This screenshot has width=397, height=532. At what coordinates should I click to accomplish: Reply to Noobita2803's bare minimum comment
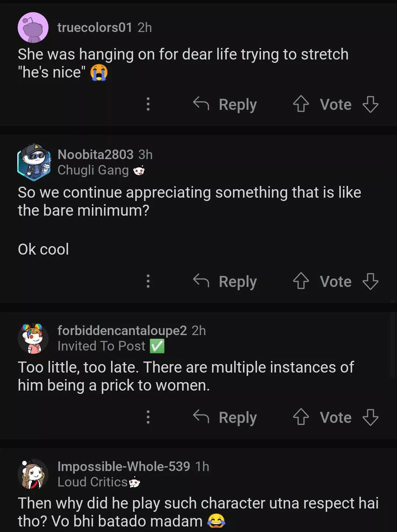coord(225,281)
